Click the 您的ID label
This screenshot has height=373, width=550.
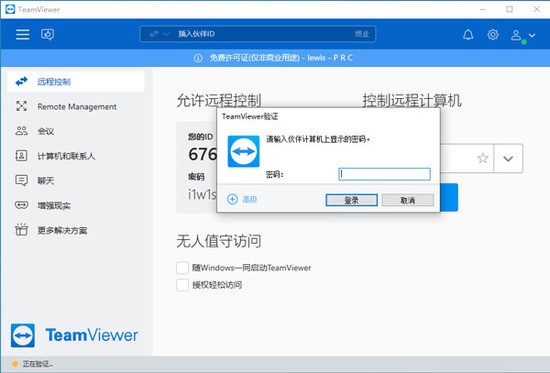200,136
